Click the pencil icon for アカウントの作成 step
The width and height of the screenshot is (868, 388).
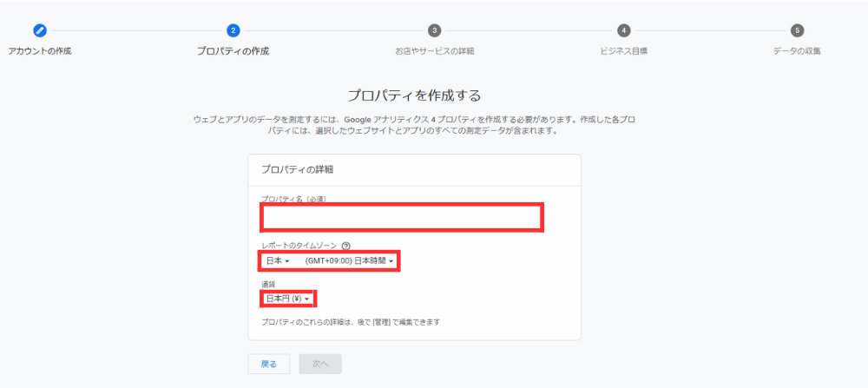point(39,30)
